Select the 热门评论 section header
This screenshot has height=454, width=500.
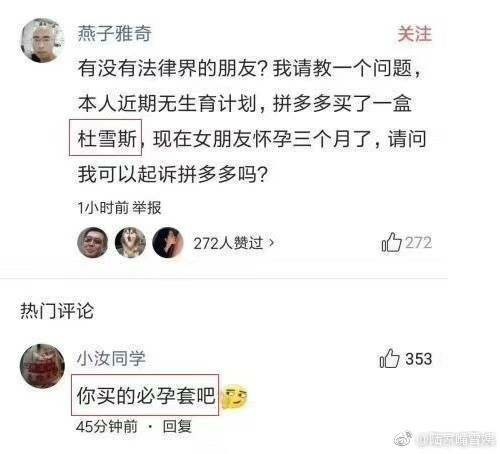[57, 311]
